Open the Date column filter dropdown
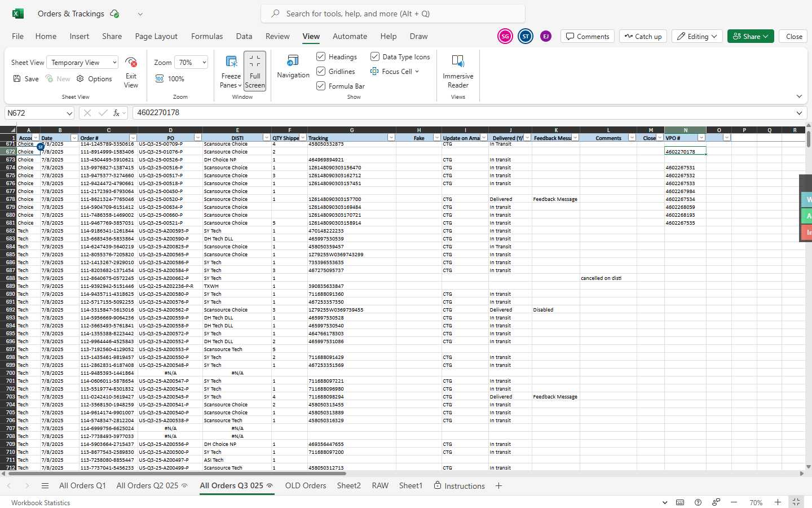This screenshot has height=508, width=812. point(74,138)
